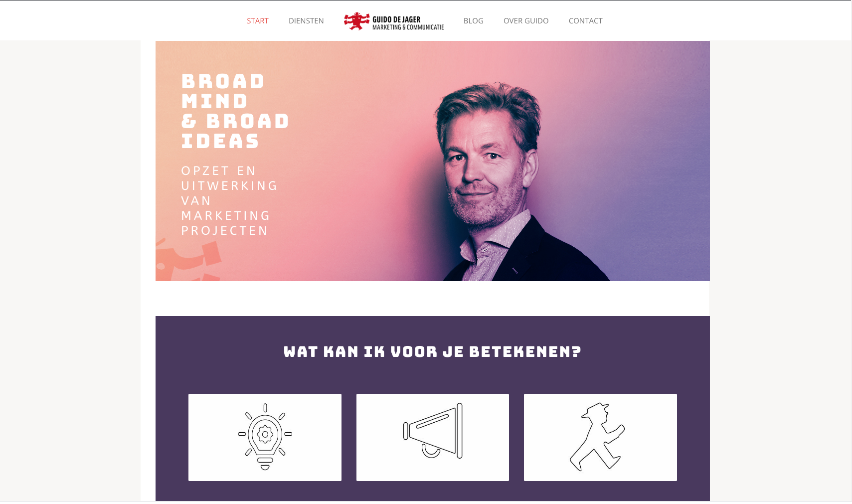Click the white card containing the megaphone
This screenshot has height=504, width=852.
[433, 437]
